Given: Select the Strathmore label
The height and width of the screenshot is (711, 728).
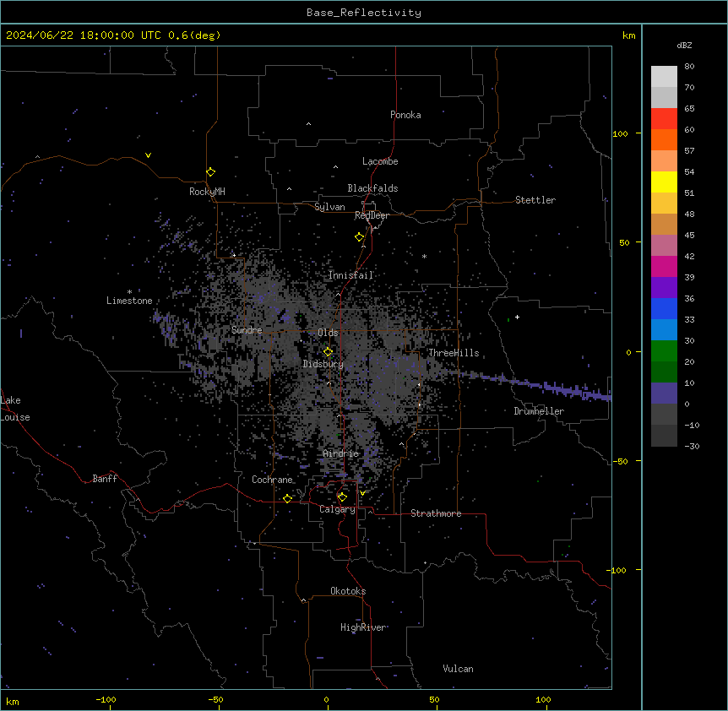Looking at the screenshot, I should click(436, 513).
